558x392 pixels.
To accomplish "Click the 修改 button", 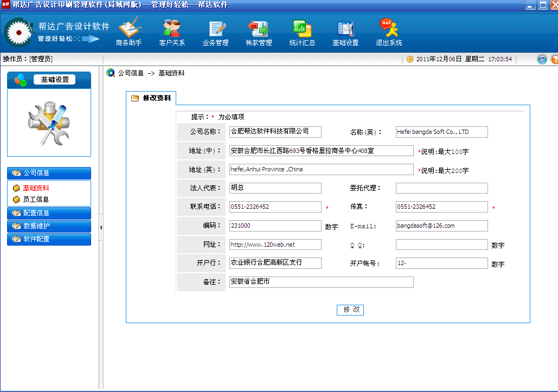I will click(x=350, y=310).
